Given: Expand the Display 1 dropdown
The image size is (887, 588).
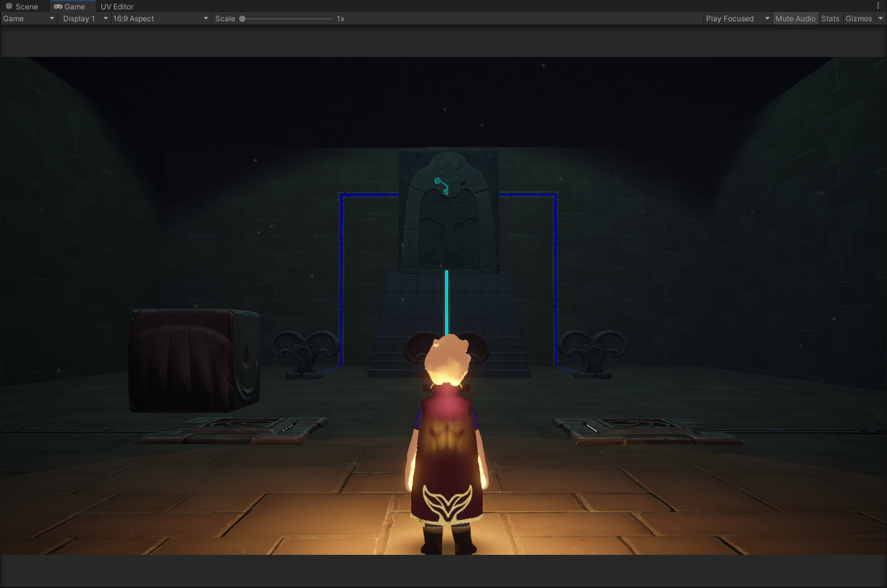Looking at the screenshot, I should 85,19.
